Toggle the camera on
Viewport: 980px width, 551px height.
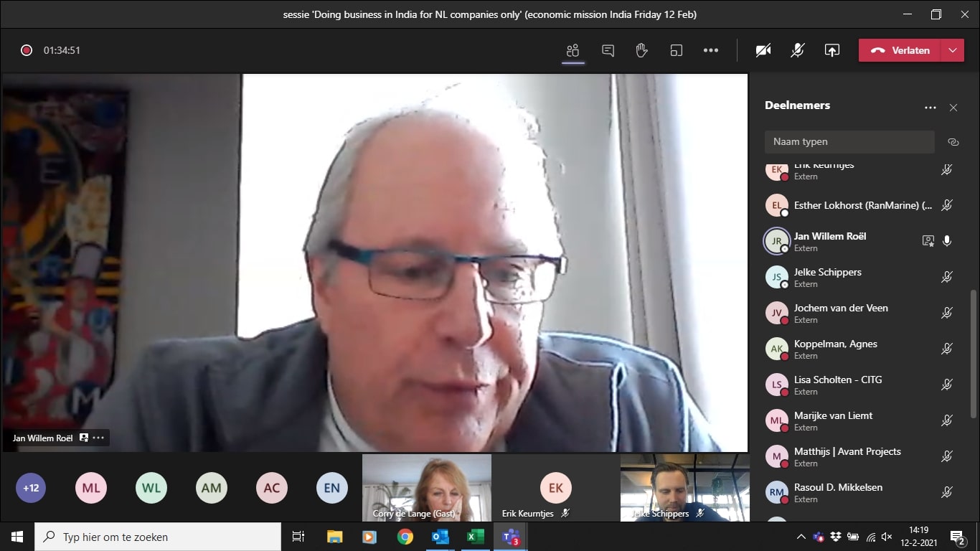coord(763,50)
